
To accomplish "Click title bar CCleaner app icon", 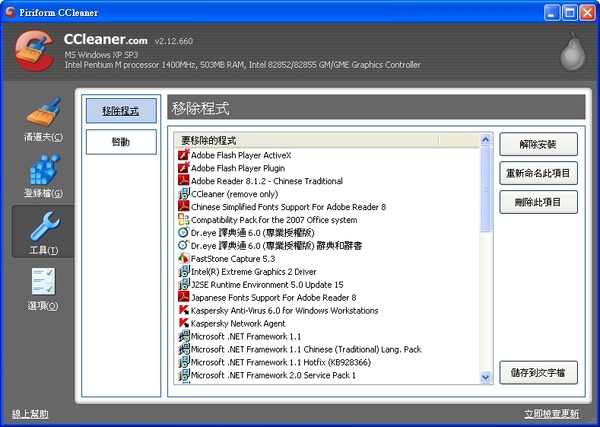I will pos(10,12).
